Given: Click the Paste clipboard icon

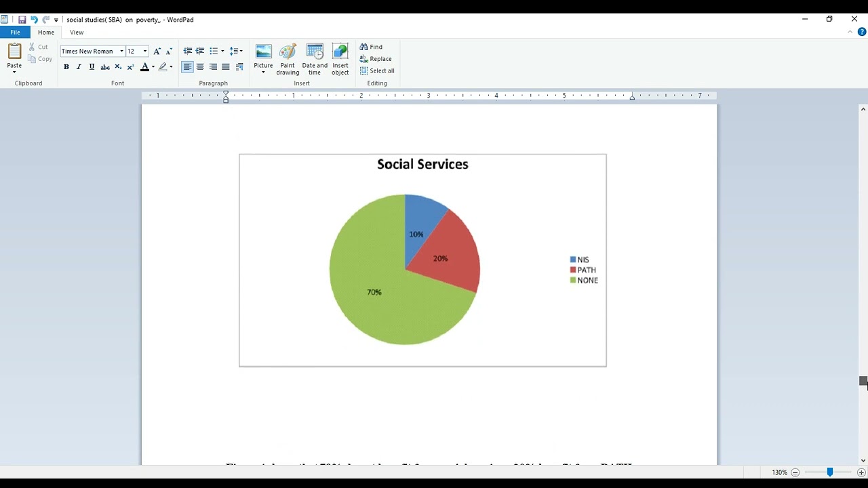Looking at the screenshot, I should pyautogui.click(x=14, y=52).
